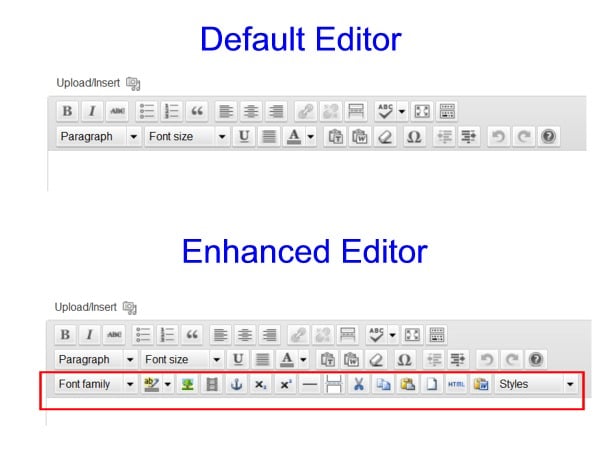Open help icon in Enhanced Editor
Viewport: 613px width, 453px height.
[536, 359]
